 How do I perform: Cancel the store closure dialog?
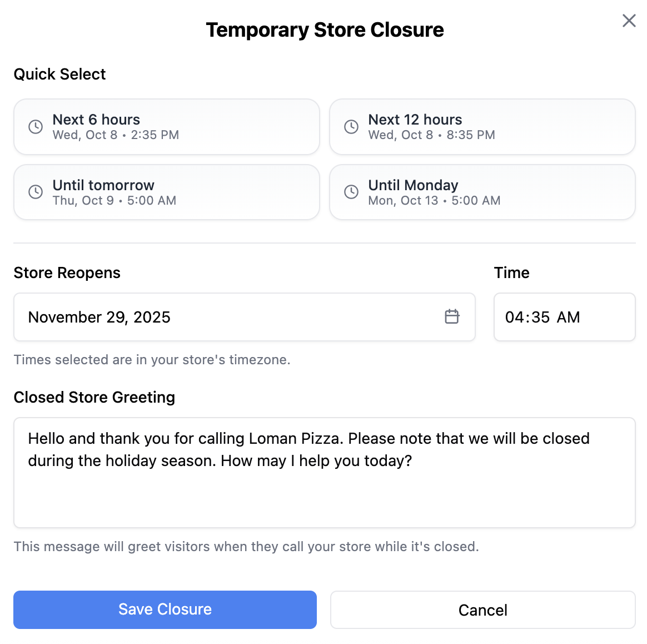pyautogui.click(x=482, y=610)
